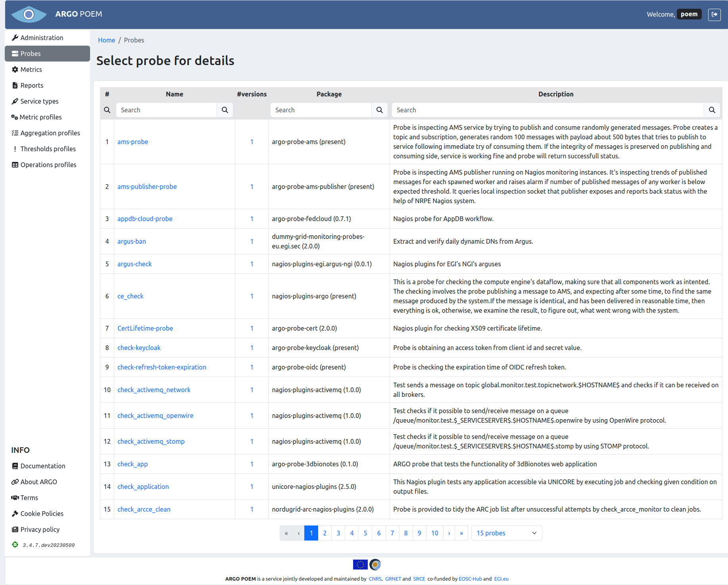Go to page 5 of probes
The width and height of the screenshot is (728, 585).
(x=365, y=533)
